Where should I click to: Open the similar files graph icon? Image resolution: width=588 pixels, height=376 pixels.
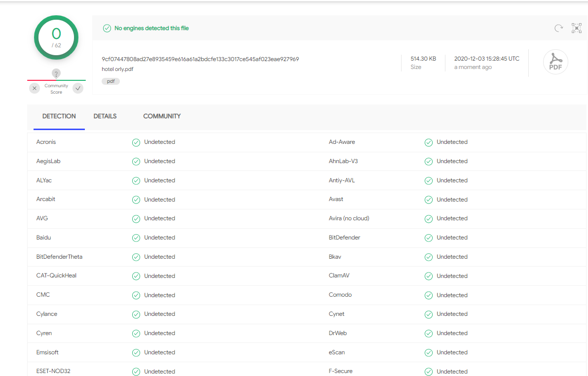pos(576,28)
